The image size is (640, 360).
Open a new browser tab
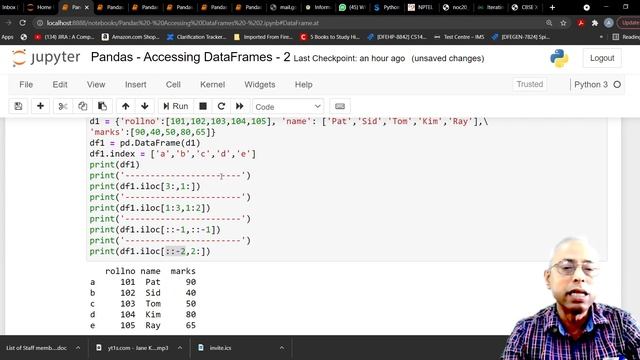click(552, 7)
